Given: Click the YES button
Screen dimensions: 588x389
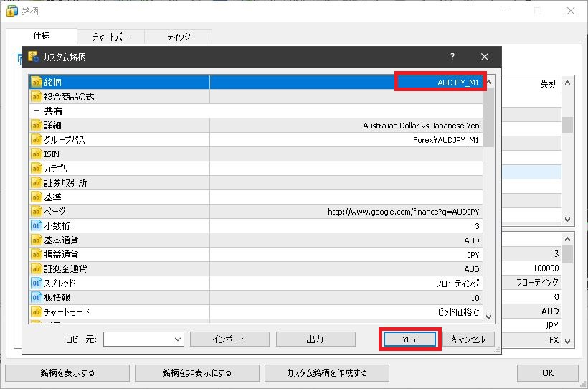Looking at the screenshot, I should pos(409,339).
